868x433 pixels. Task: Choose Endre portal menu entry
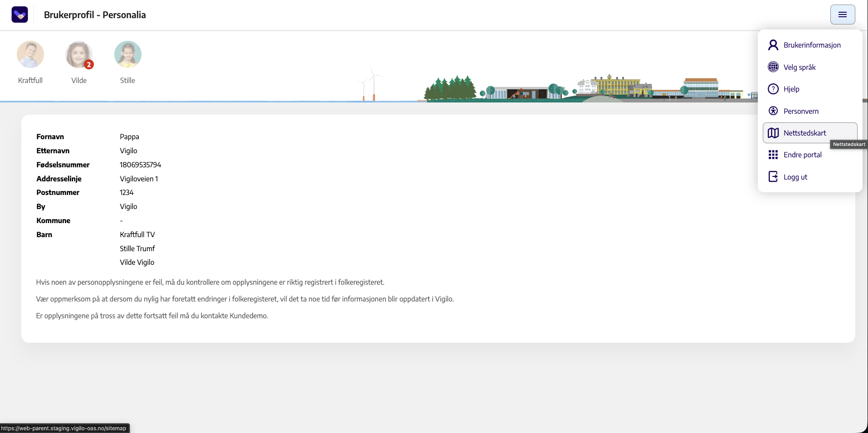pos(810,155)
